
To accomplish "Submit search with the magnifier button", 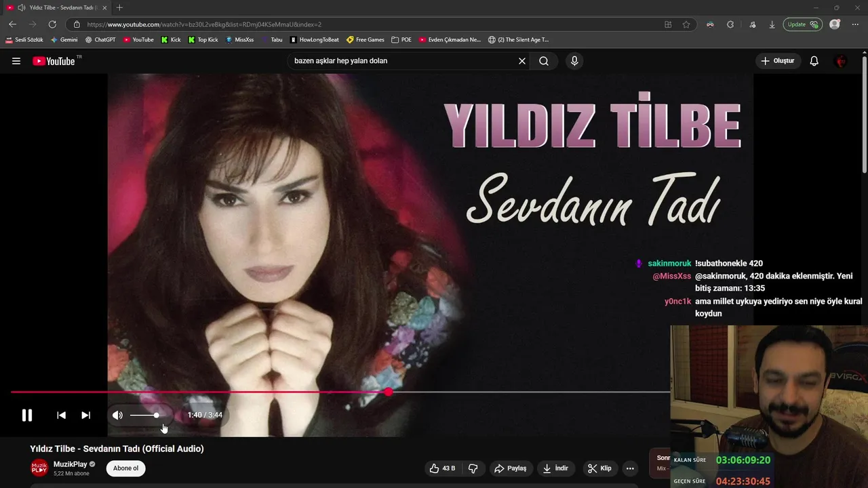I will coord(544,61).
